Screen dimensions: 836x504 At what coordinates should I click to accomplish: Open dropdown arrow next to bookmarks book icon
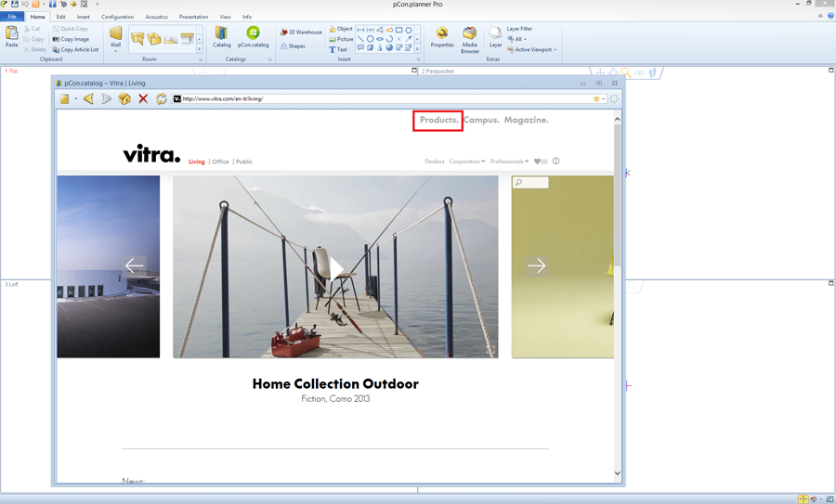[76, 98]
